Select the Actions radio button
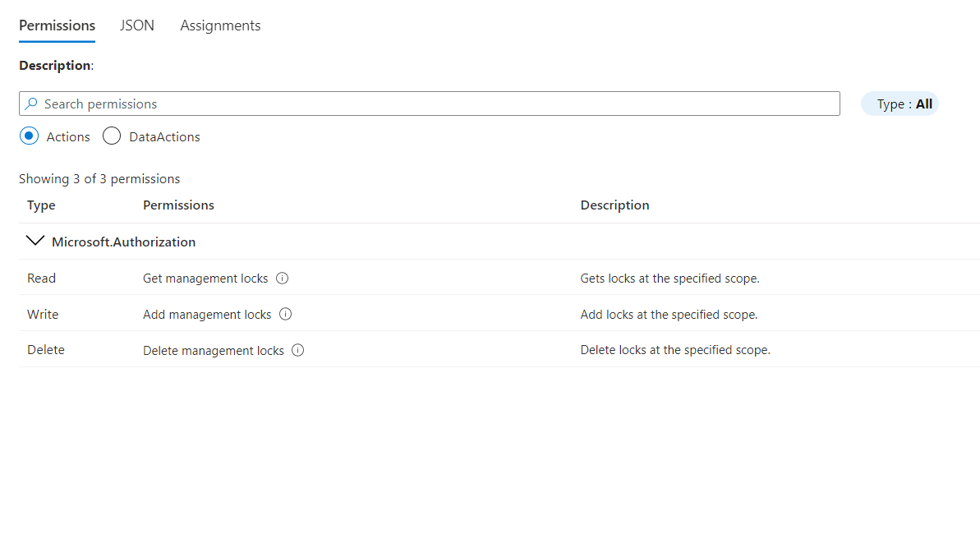This screenshot has height=548, width=980. pos(30,136)
